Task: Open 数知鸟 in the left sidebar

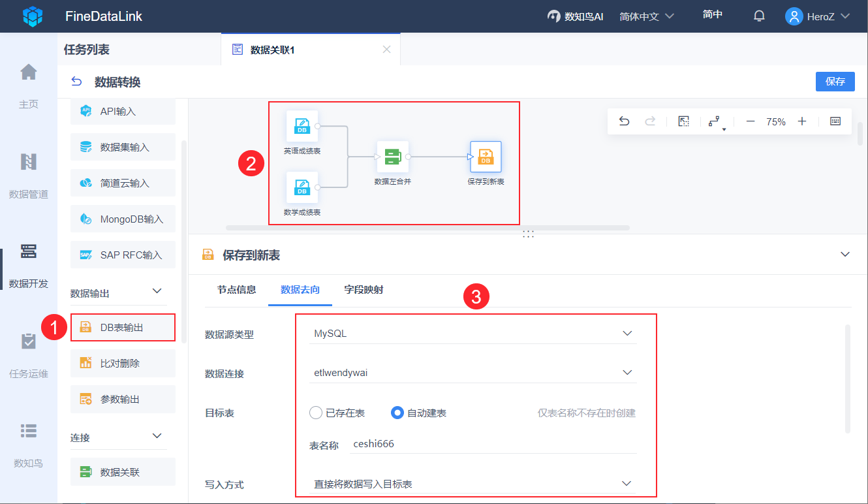Action: 29,445
